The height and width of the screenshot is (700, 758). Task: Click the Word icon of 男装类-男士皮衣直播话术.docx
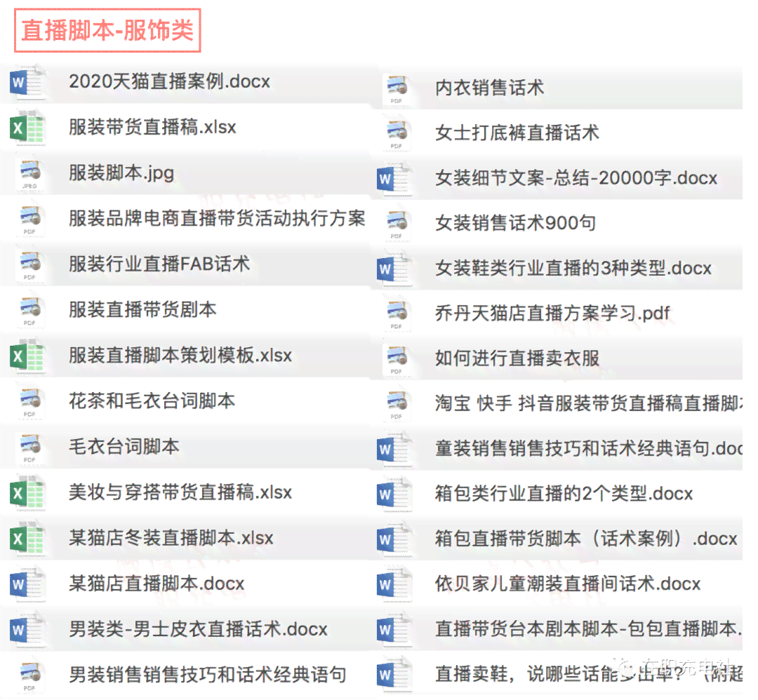coord(28,630)
